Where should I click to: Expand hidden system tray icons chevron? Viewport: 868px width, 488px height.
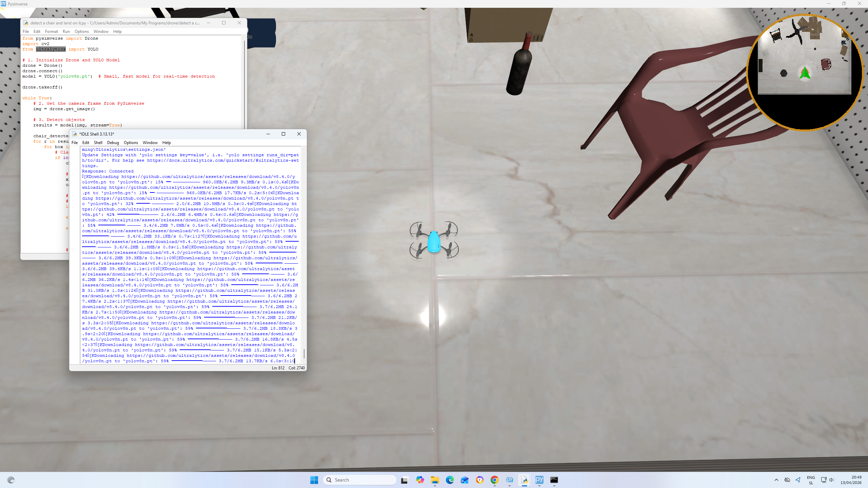[776, 480]
